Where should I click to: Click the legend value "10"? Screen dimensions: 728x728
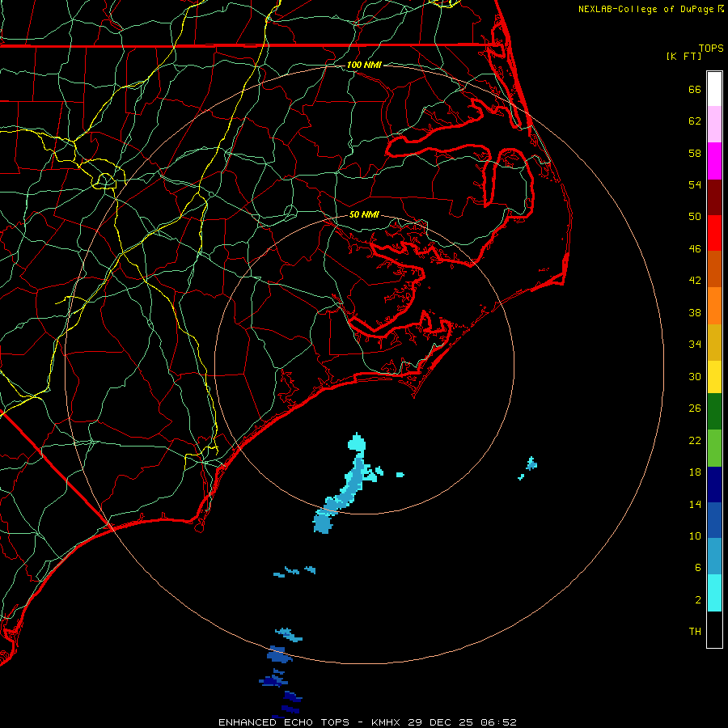click(695, 535)
